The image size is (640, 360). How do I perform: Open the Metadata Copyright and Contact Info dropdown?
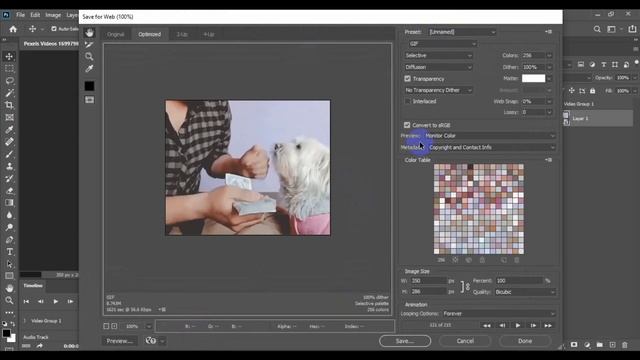click(492, 147)
